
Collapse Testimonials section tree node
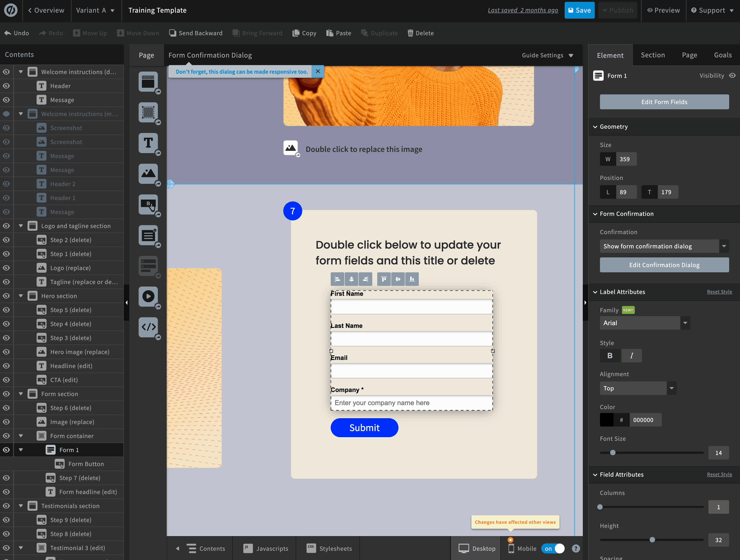(x=21, y=506)
